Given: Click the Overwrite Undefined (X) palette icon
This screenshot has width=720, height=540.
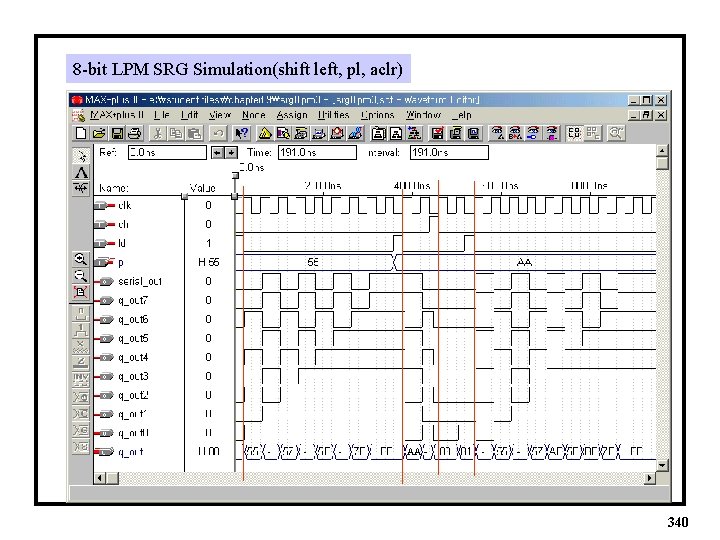Looking at the screenshot, I should point(81,347).
